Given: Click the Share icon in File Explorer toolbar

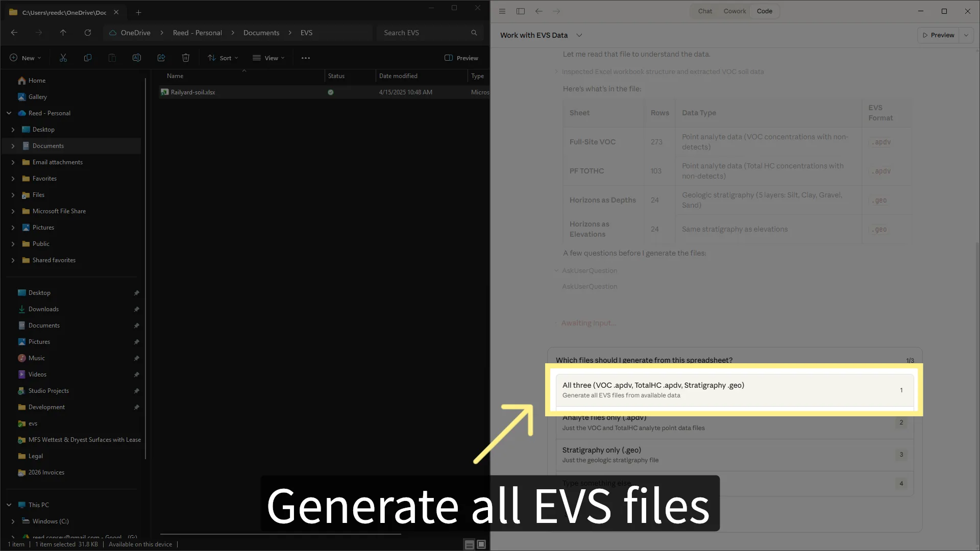Looking at the screenshot, I should (x=161, y=58).
